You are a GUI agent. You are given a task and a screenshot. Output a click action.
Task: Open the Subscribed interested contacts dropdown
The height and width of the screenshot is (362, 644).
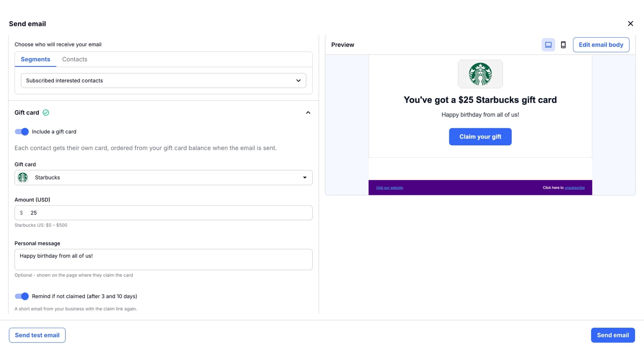pyautogui.click(x=164, y=80)
